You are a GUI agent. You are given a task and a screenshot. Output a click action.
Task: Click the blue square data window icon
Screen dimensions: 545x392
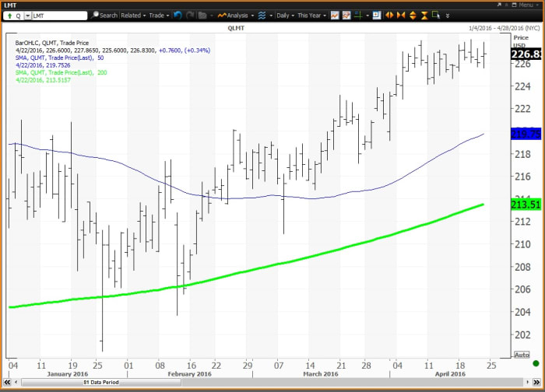coord(377,16)
